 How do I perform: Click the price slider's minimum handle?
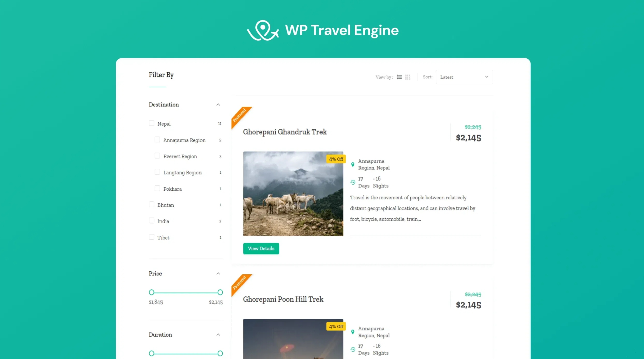tap(151, 292)
